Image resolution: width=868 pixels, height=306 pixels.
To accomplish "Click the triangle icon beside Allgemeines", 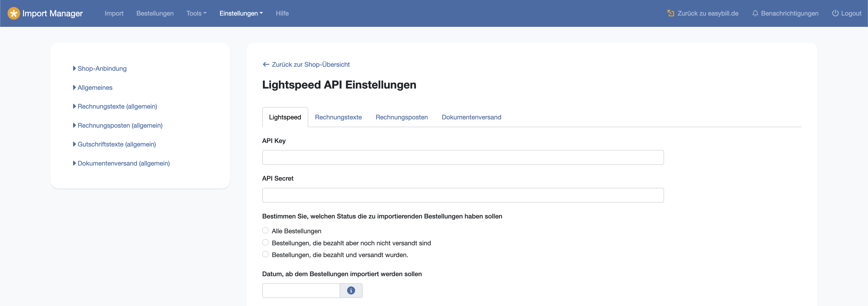I will (74, 88).
